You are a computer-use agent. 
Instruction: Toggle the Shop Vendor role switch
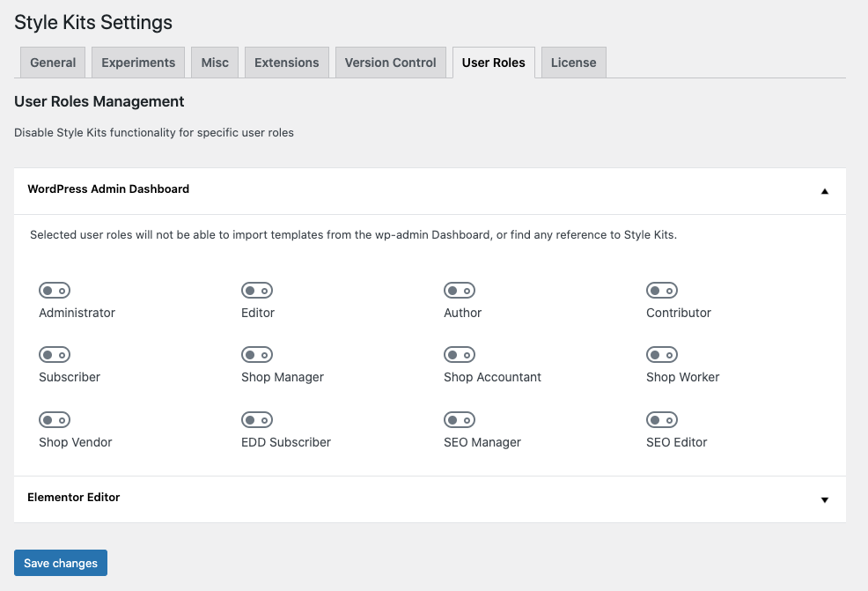coord(55,420)
